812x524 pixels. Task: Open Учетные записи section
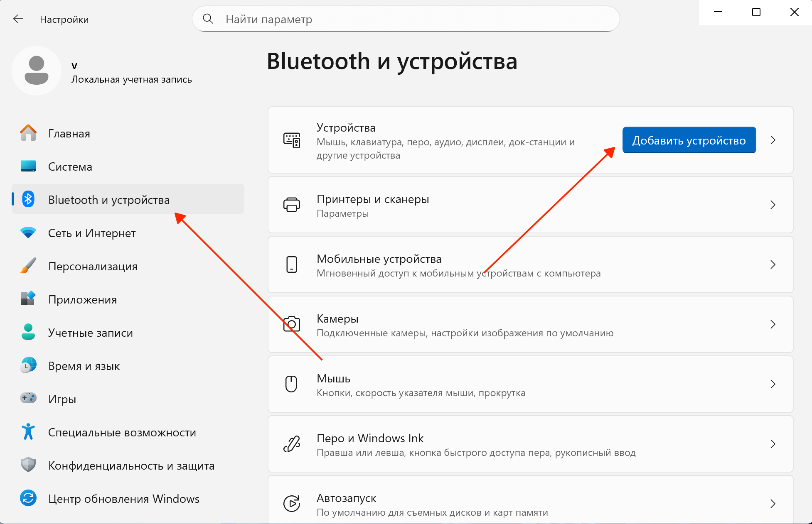(x=128, y=333)
